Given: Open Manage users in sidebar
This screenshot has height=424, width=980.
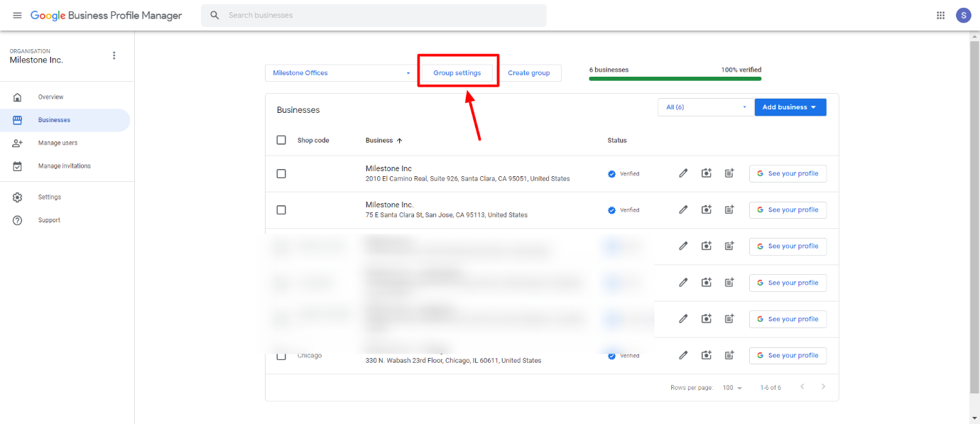Looking at the screenshot, I should tap(65, 143).
